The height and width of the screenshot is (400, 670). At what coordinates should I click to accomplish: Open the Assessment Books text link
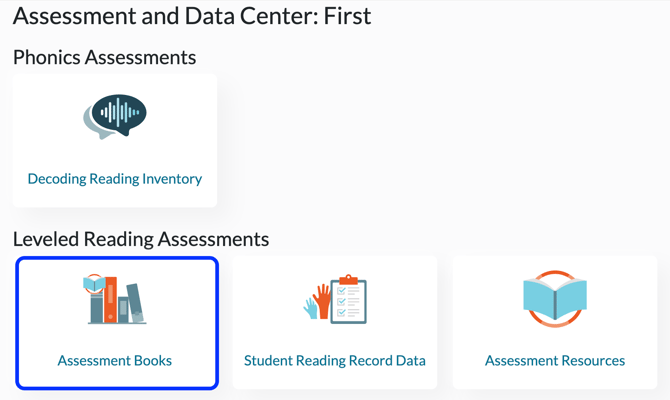pyautogui.click(x=115, y=361)
